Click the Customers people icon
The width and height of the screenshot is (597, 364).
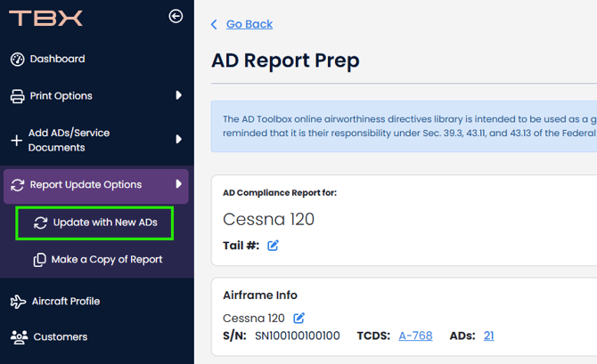pyautogui.click(x=17, y=337)
